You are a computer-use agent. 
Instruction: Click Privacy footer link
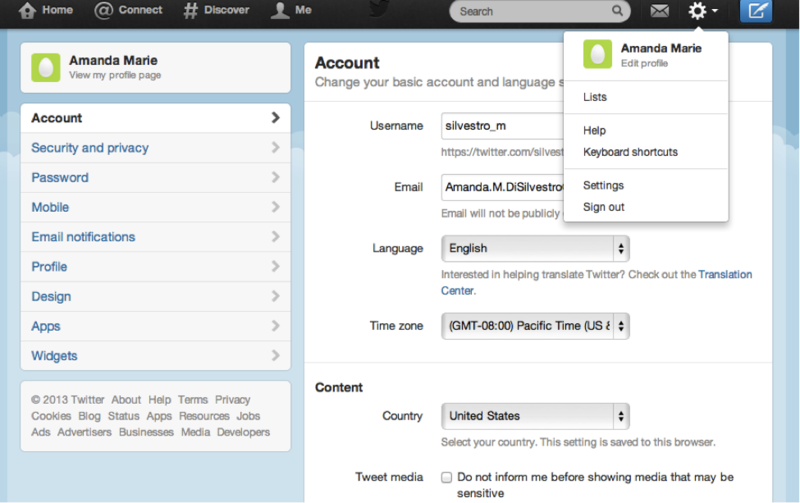tap(232, 399)
